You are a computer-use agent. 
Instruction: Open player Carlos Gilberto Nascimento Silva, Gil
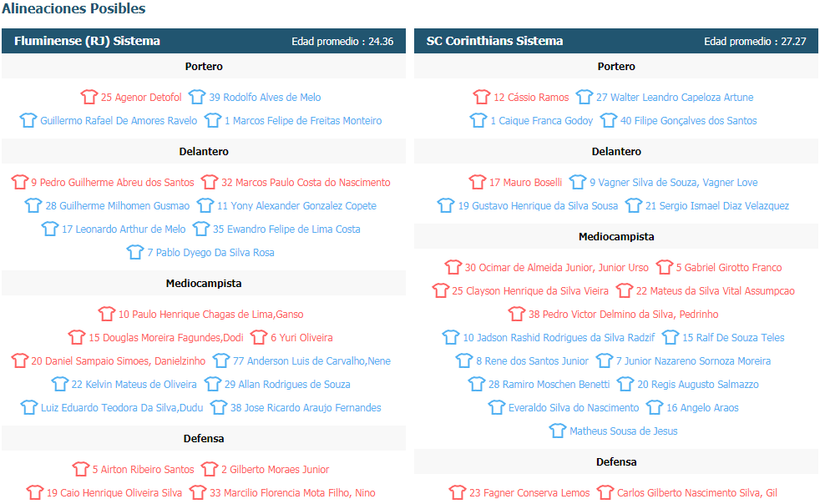[x=696, y=493]
